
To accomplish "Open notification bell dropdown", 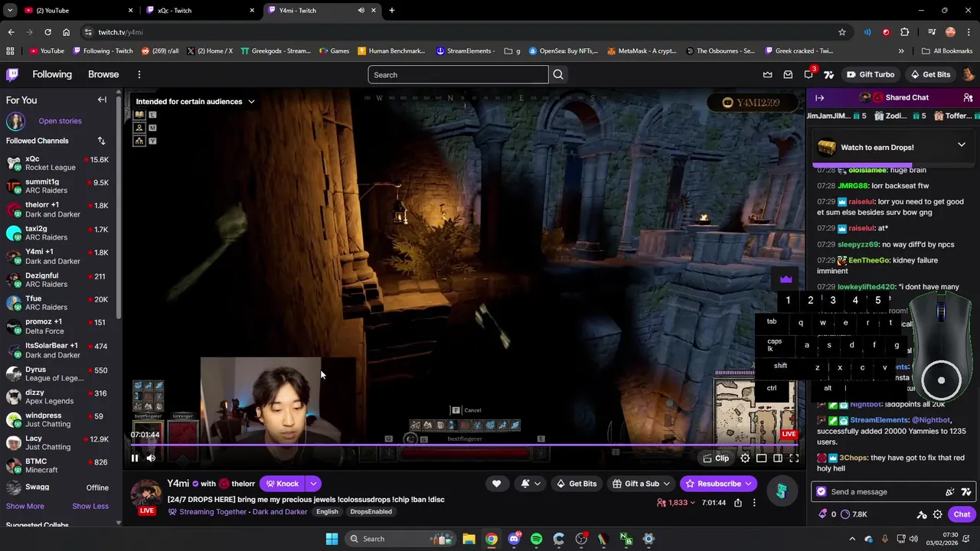I will [531, 484].
